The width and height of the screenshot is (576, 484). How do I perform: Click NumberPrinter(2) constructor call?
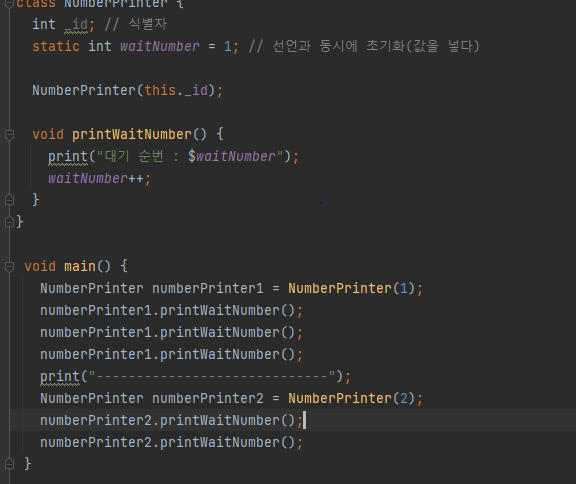coord(352,398)
